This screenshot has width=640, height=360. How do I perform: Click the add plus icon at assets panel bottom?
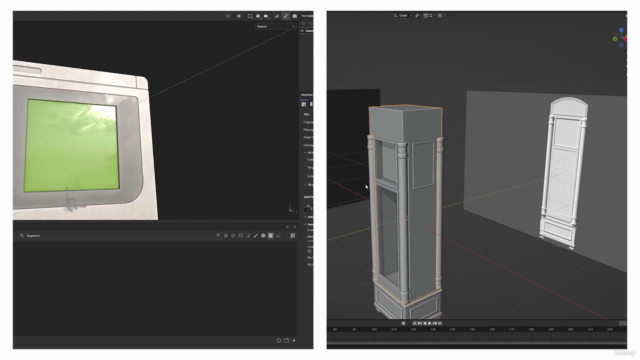coord(294,340)
